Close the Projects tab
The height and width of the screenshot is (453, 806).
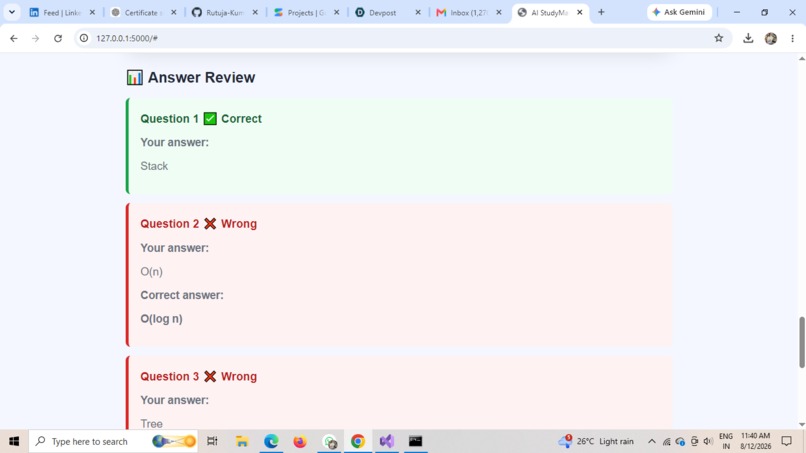[x=337, y=12]
